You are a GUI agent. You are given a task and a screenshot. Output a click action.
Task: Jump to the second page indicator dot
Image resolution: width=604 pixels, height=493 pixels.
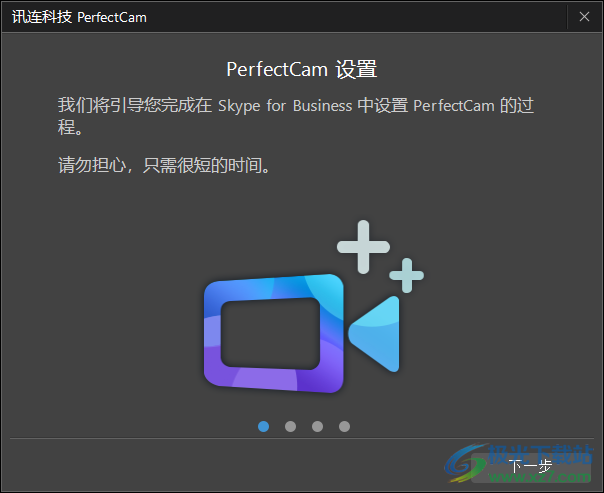(290, 426)
